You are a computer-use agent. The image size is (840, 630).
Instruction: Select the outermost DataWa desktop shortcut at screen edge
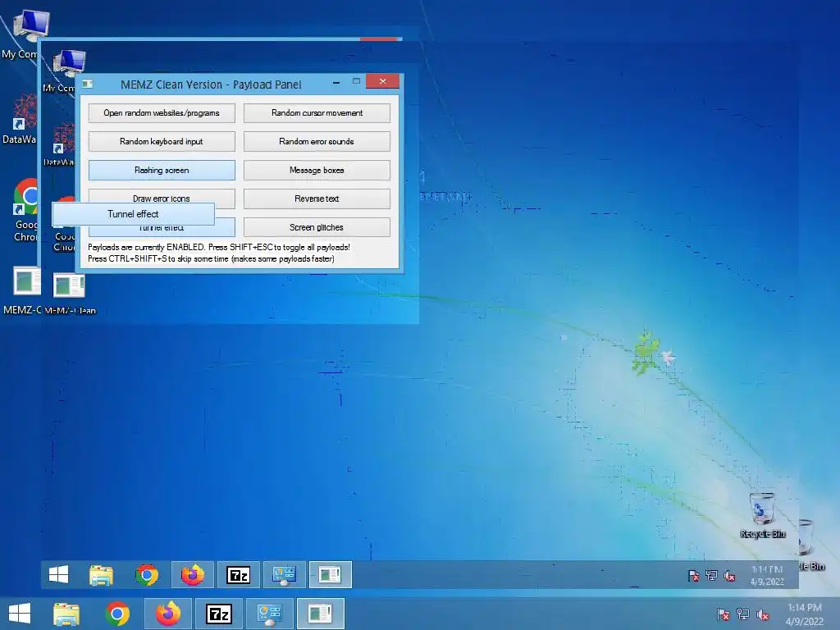(20, 119)
